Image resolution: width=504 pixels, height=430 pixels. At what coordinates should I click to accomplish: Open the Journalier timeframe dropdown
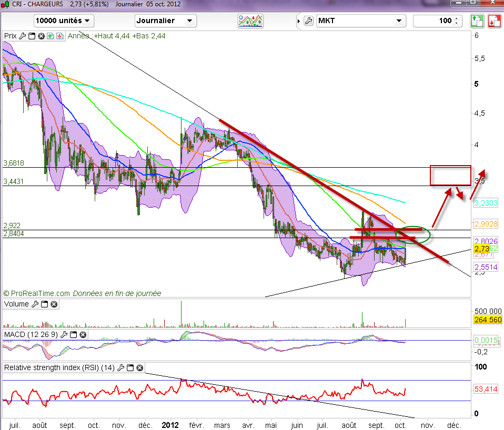(x=165, y=21)
